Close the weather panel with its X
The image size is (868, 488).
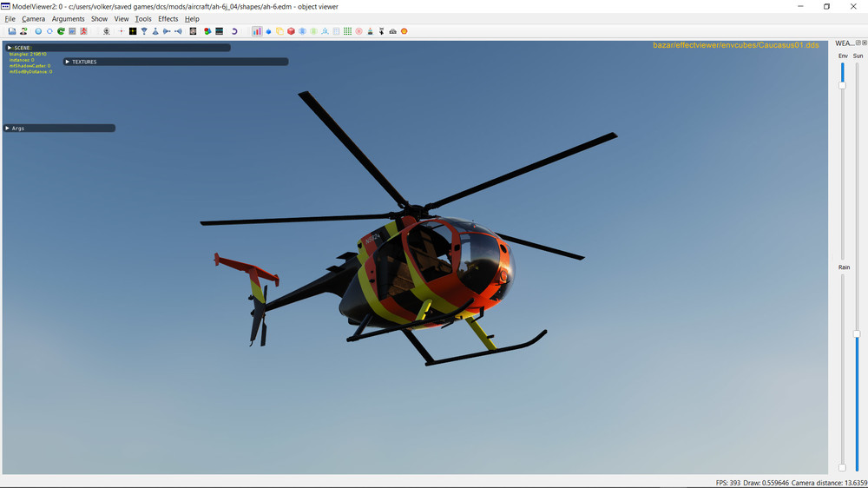click(865, 43)
